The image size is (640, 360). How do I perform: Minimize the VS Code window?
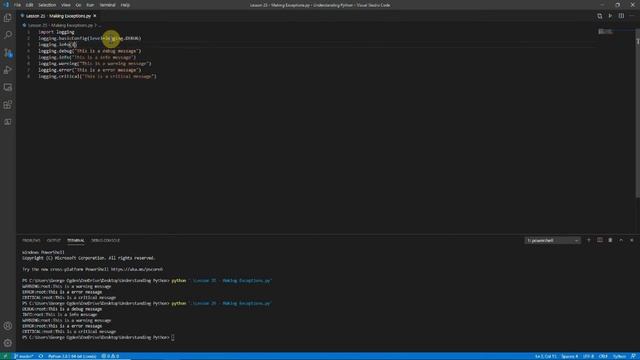coord(602,5)
